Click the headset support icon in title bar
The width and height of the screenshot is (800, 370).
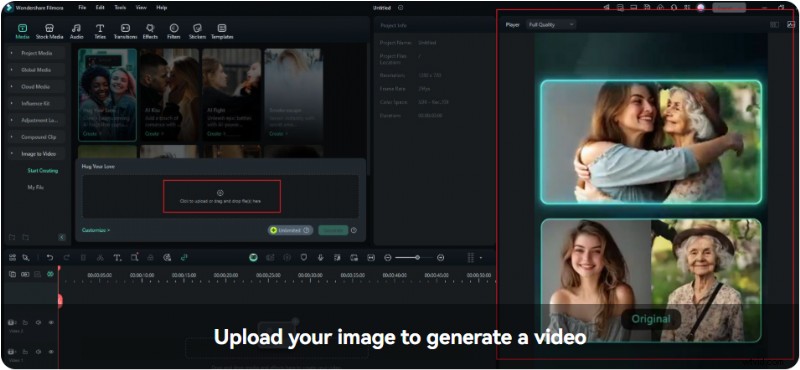point(675,8)
